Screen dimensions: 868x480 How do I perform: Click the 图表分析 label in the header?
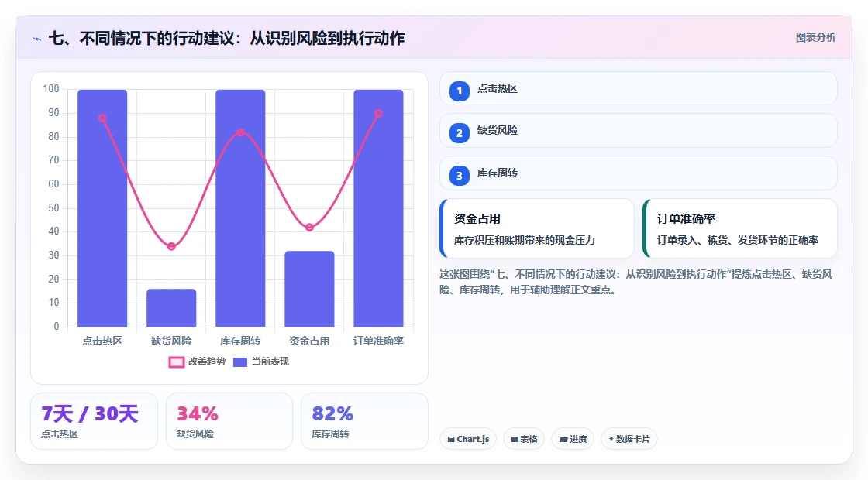coord(815,38)
